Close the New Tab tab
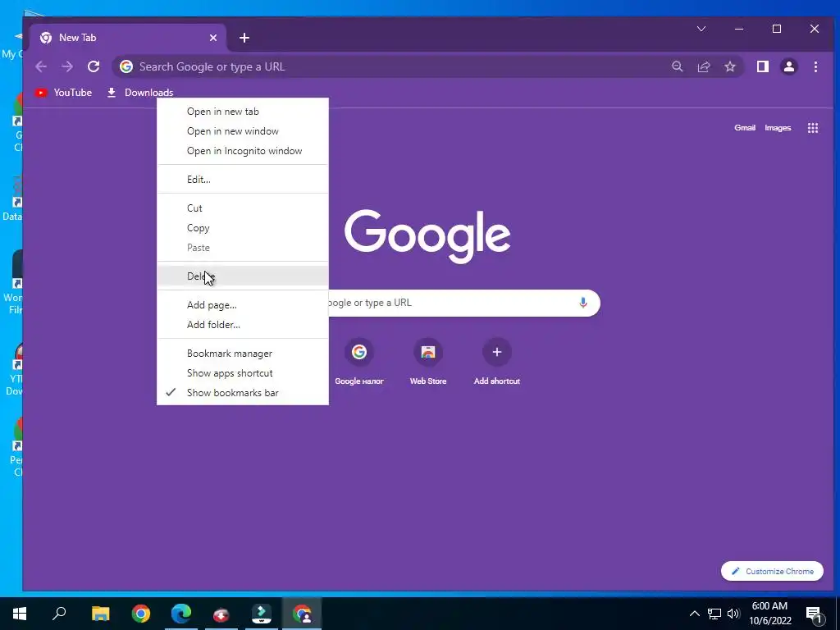Image resolution: width=840 pixels, height=630 pixels. tap(213, 38)
